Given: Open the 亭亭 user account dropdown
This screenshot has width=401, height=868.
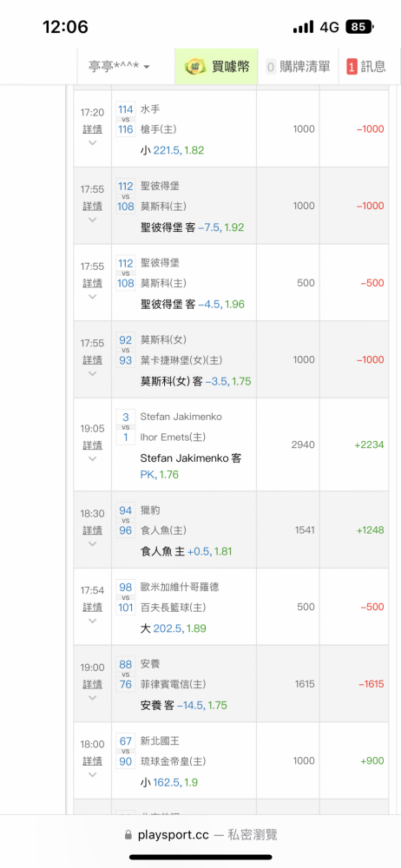Looking at the screenshot, I should coord(119,67).
